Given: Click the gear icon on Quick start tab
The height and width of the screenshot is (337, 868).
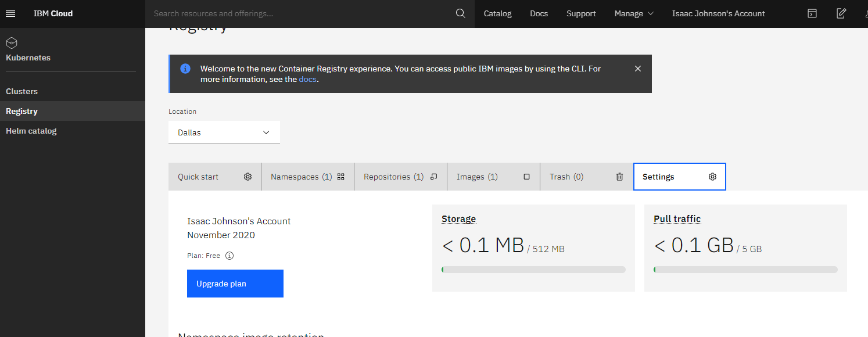Looking at the screenshot, I should (248, 177).
